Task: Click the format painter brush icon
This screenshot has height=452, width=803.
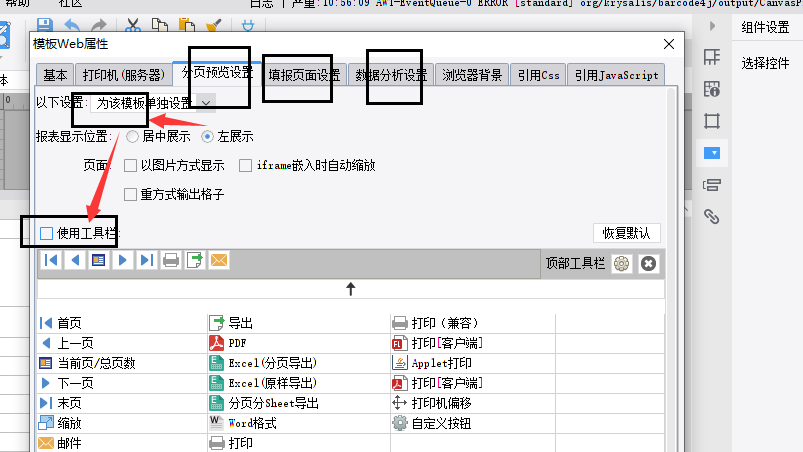Action: coord(214,25)
